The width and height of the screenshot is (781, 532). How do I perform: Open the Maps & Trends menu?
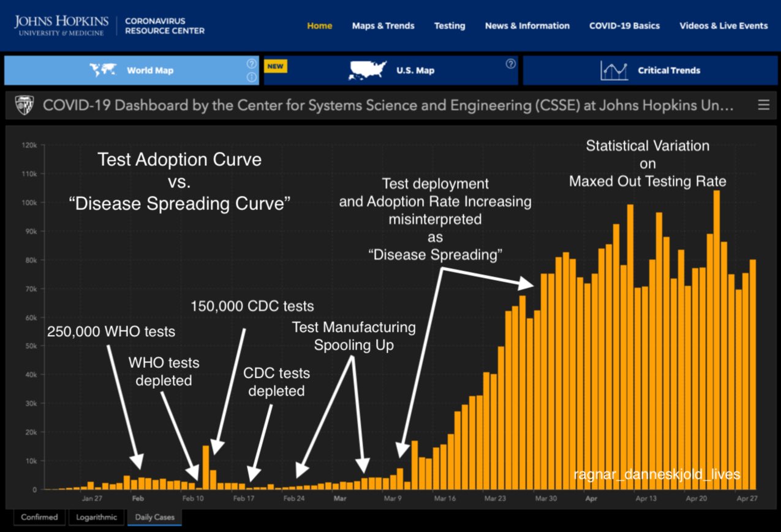tap(383, 26)
